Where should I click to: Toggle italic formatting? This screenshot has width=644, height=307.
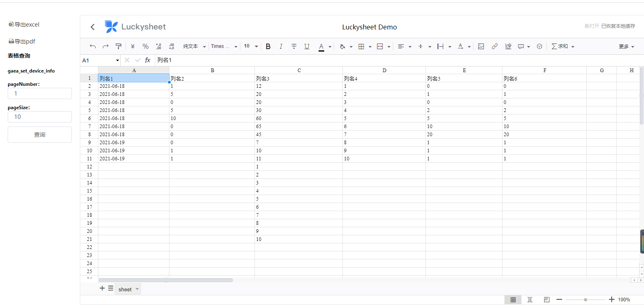281,46
